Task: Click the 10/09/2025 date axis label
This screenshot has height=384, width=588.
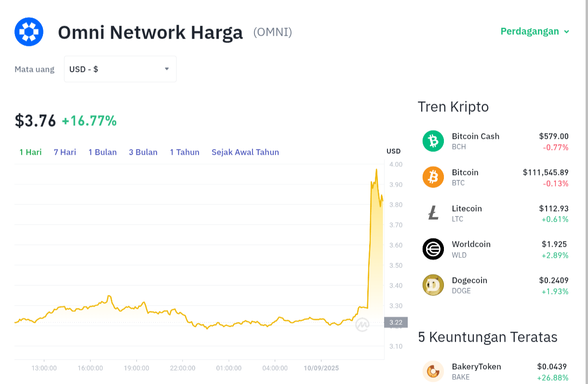Action: coord(321,368)
